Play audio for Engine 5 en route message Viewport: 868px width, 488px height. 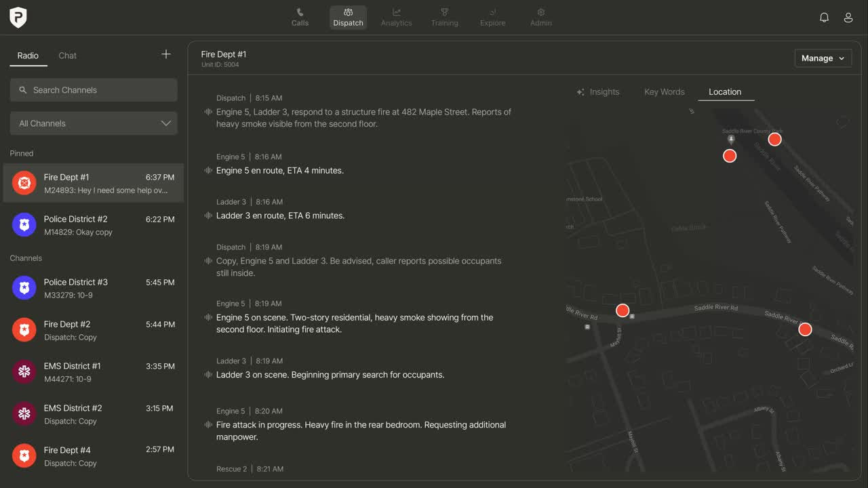point(208,170)
